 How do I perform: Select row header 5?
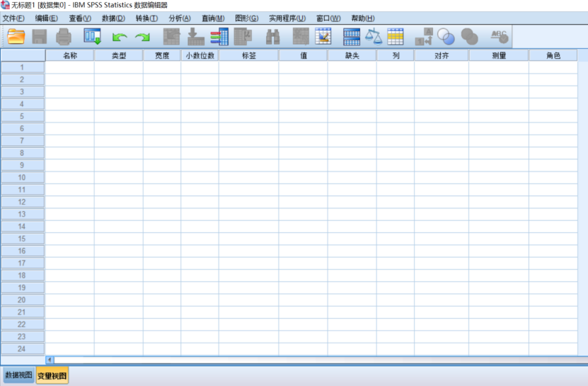[x=22, y=116]
